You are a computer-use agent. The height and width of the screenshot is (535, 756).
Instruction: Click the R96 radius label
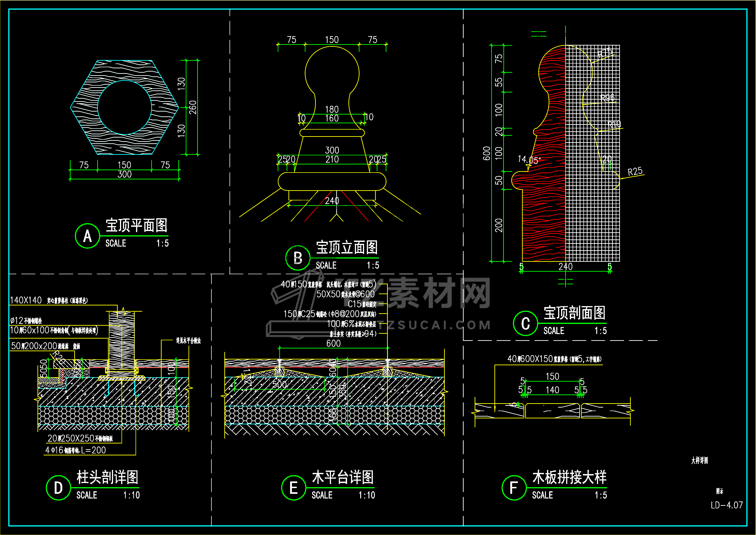608,98
